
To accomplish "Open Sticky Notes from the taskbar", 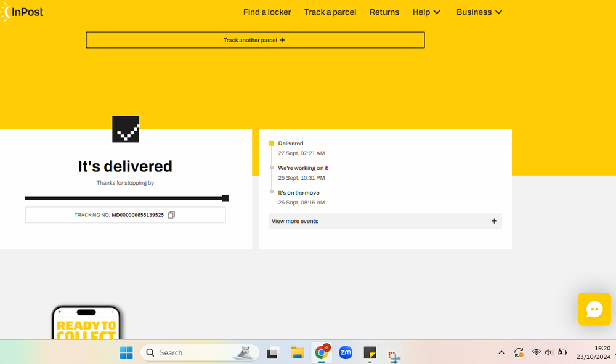I will pyautogui.click(x=370, y=352).
